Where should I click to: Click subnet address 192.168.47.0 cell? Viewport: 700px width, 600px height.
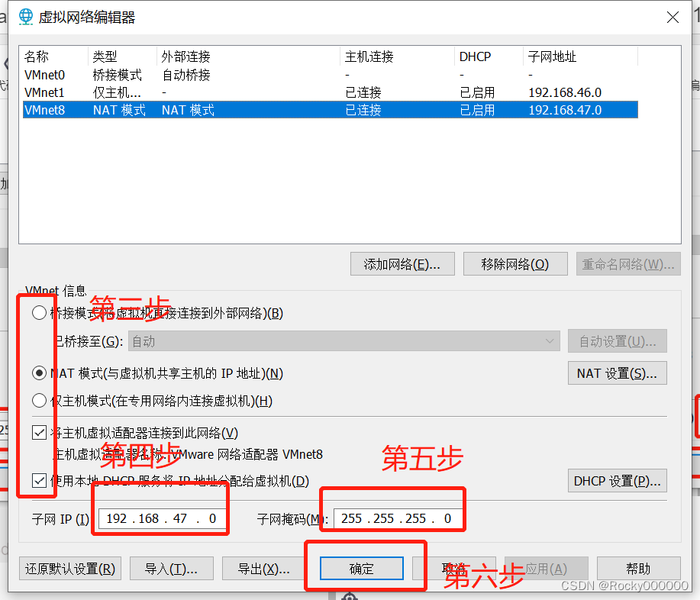pos(565,110)
